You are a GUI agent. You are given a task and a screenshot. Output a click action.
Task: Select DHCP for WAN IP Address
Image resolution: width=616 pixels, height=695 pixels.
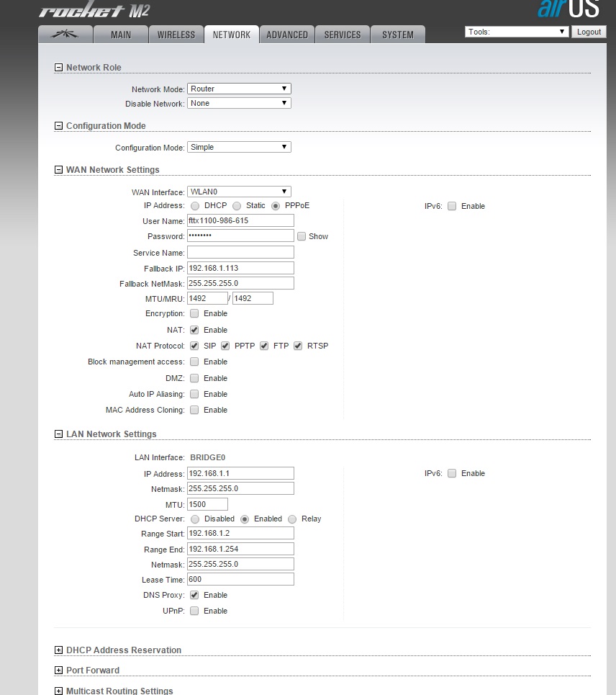[x=195, y=206]
